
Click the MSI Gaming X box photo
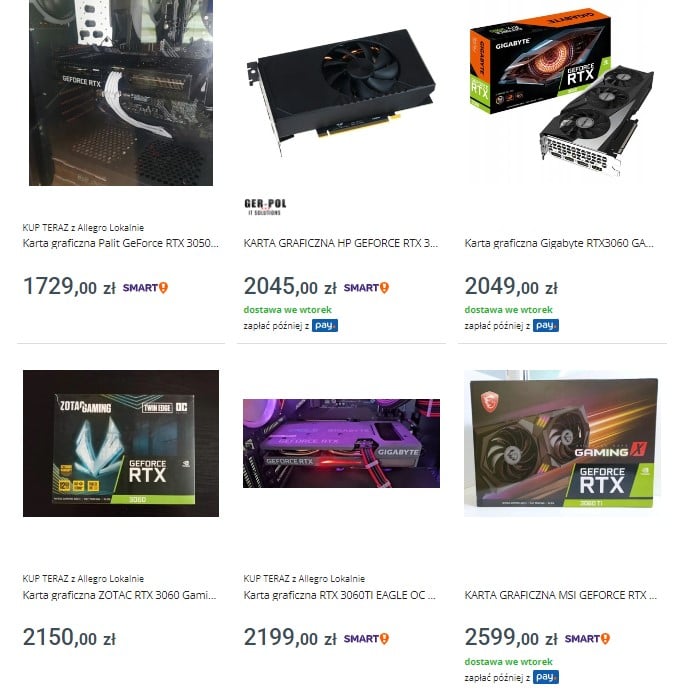(x=562, y=443)
